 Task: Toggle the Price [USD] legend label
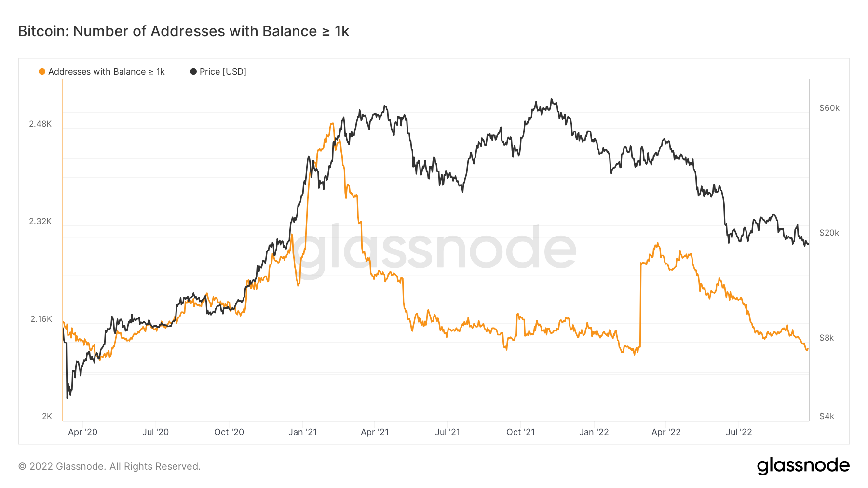pyautogui.click(x=223, y=72)
